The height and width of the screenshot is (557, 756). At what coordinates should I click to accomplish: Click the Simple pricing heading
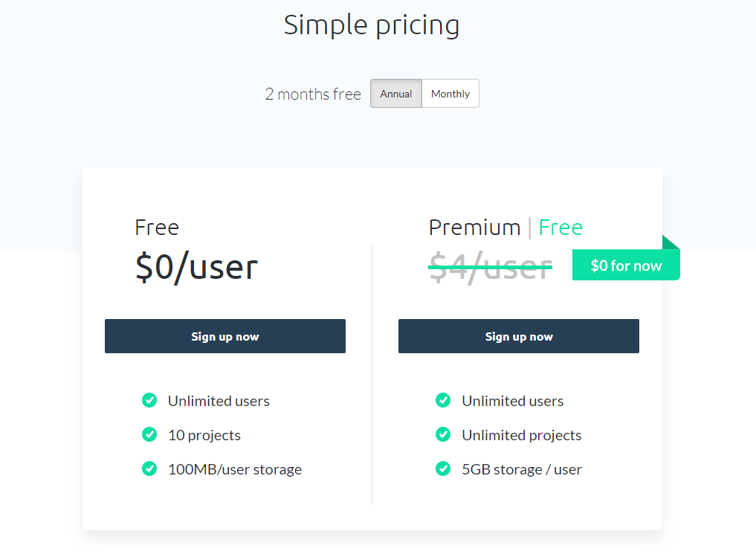pyautogui.click(x=372, y=25)
